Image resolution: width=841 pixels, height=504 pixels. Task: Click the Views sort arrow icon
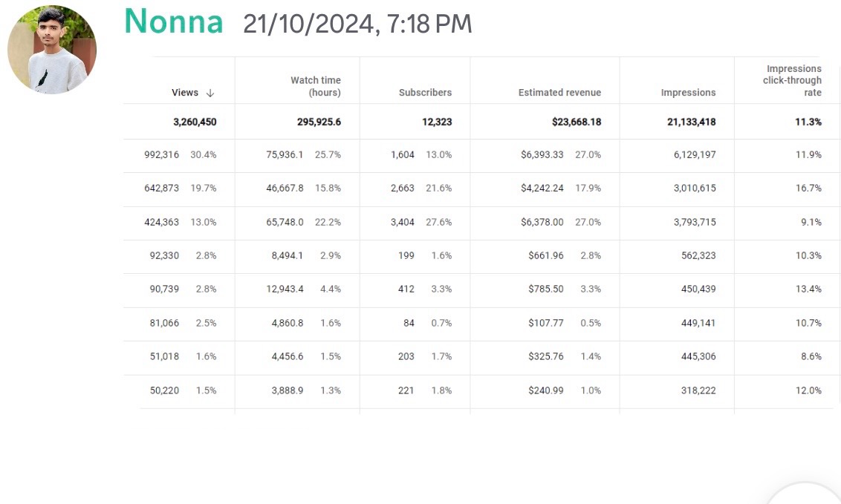(210, 94)
